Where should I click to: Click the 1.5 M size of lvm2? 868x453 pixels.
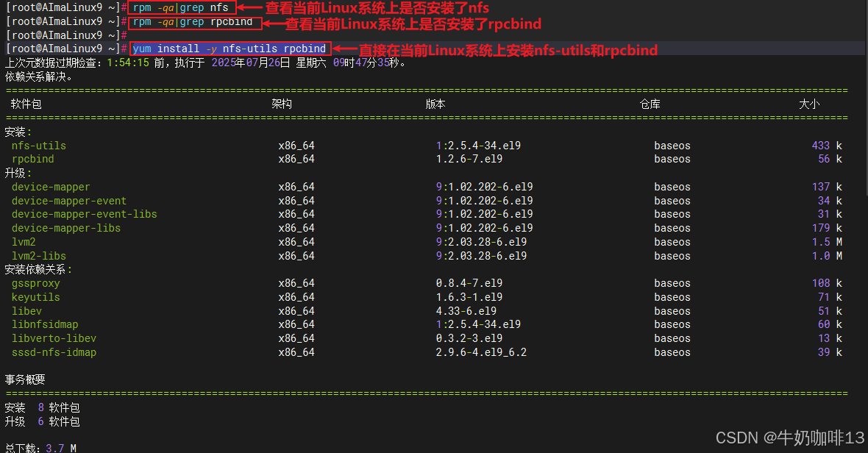(827, 242)
